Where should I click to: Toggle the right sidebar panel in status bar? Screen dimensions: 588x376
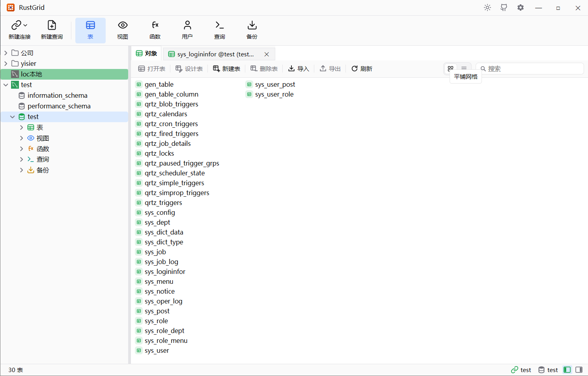click(x=579, y=370)
